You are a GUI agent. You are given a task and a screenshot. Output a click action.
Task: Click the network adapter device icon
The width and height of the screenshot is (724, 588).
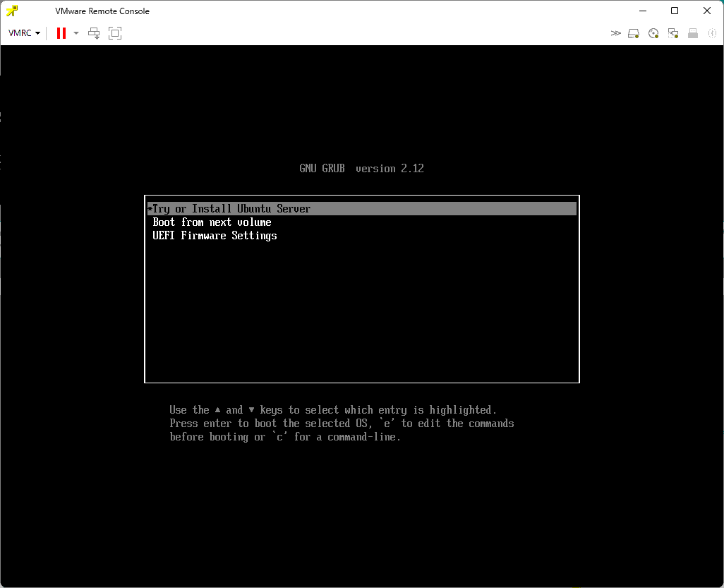[x=673, y=33]
